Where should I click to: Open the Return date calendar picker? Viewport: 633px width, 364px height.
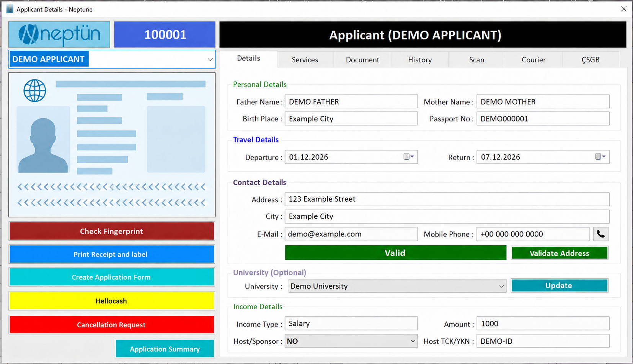600,157
